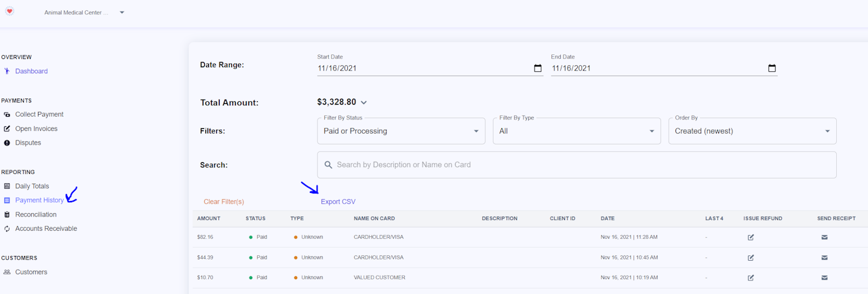The image size is (868, 294).
Task: Sort by the Amount column header
Action: point(209,219)
